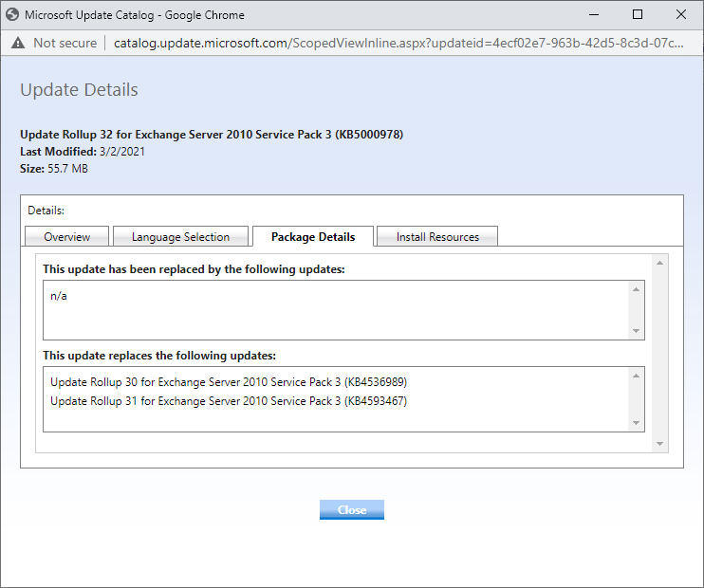
Task: Click the n/a entry in replaced-by list
Action: coord(59,296)
